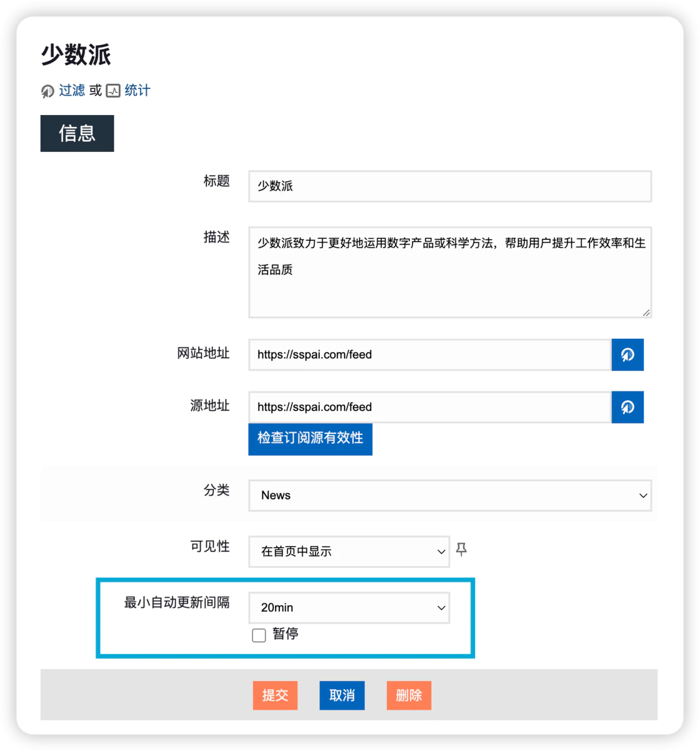The height and width of the screenshot is (751, 700).
Task: Open the 最小自动更新间隔 dropdown showing 20min
Action: [x=349, y=608]
